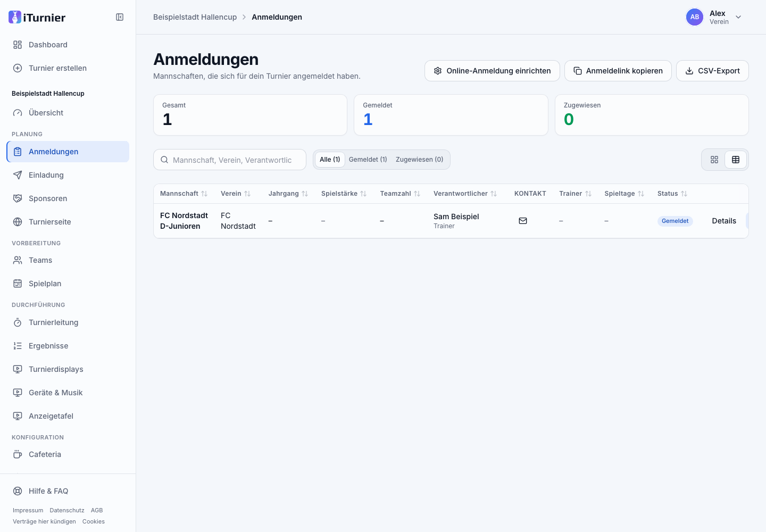Go to the Teams page
Screen dimensions: 766x532
click(68, 260)
